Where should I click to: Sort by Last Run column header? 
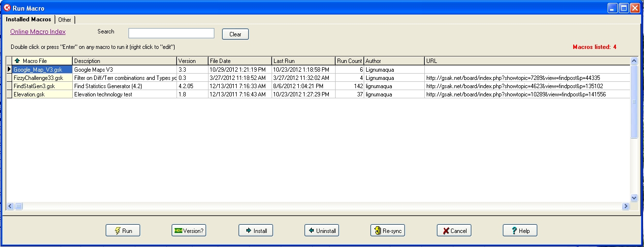pyautogui.click(x=304, y=61)
